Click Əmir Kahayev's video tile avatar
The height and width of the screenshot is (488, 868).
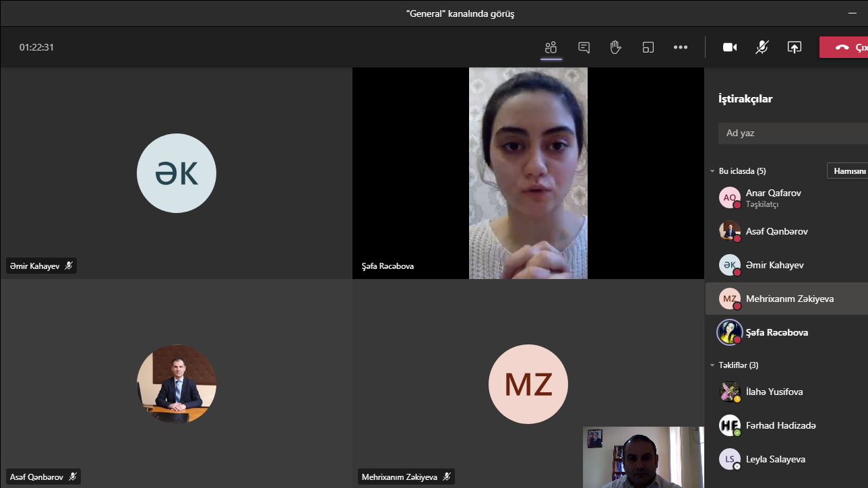pos(177,173)
